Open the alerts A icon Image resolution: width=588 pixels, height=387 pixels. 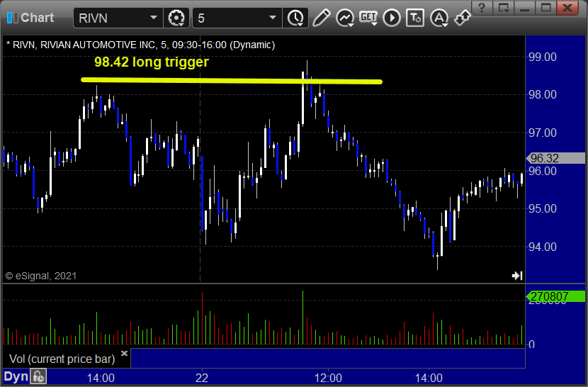click(439, 18)
